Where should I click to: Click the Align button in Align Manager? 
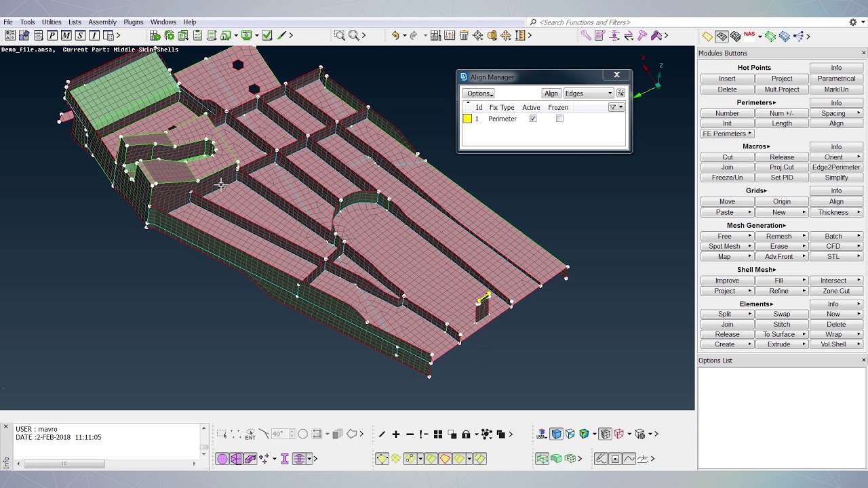(x=551, y=94)
